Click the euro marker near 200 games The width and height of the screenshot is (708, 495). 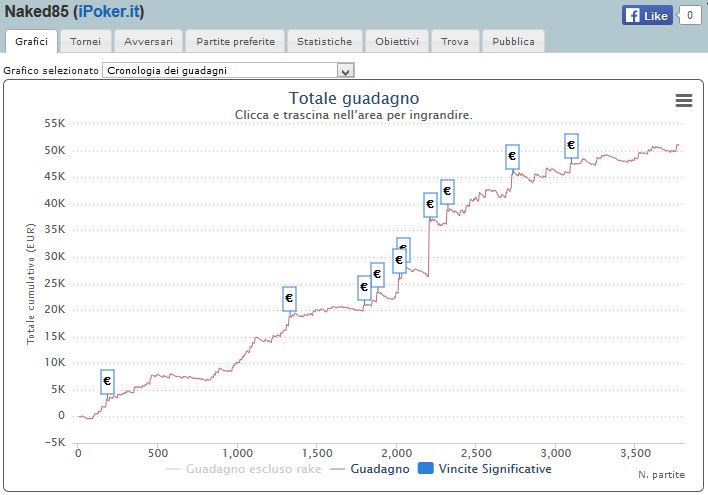coord(107,381)
